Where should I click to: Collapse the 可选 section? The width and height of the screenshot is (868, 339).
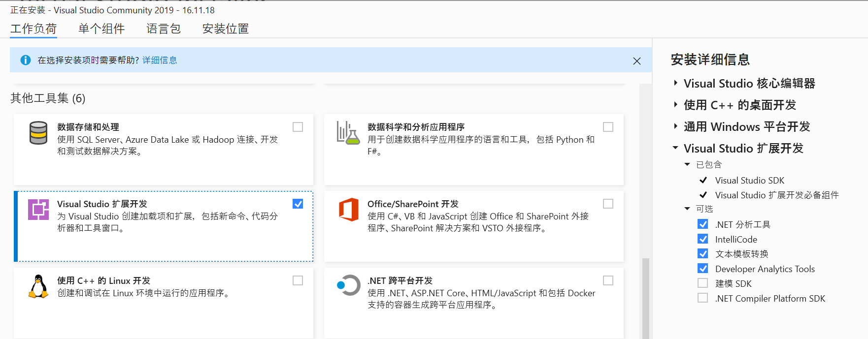pyautogui.click(x=687, y=209)
